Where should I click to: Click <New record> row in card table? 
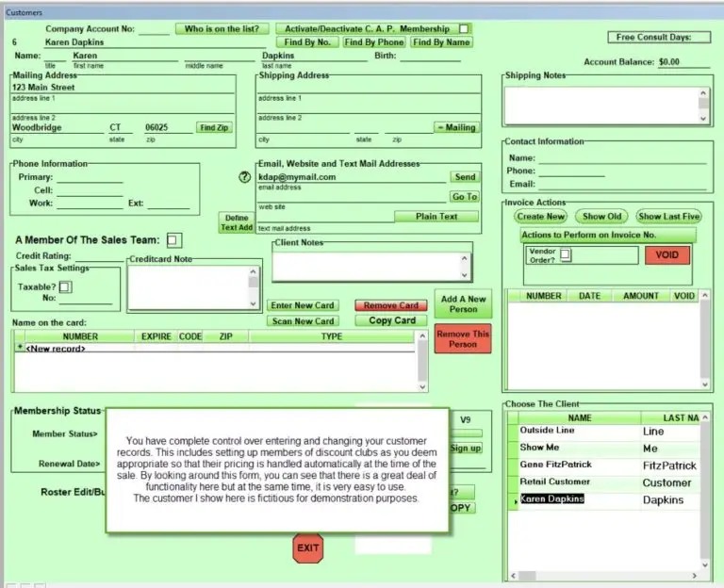click(215, 349)
